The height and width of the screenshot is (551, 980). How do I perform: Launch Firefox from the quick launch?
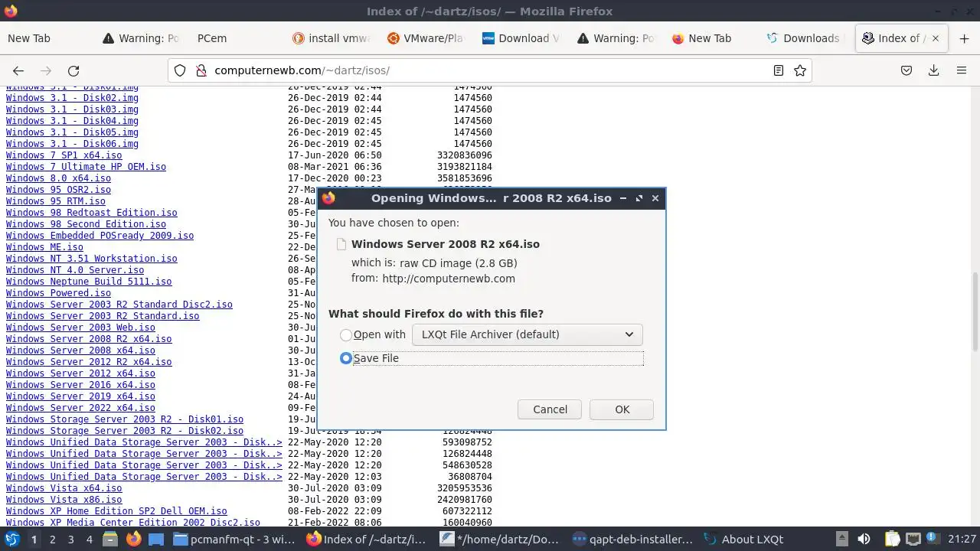pos(133,540)
